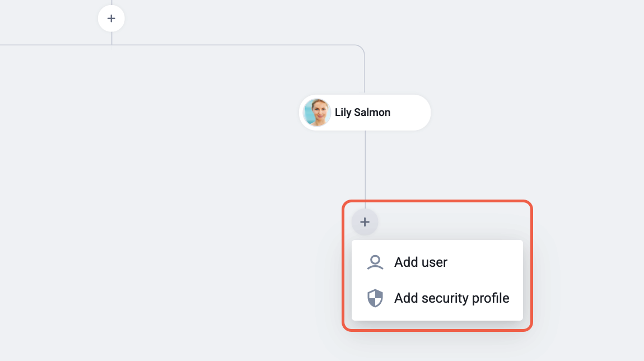Pick the user silhouette icon in the dropdown

tap(375, 262)
